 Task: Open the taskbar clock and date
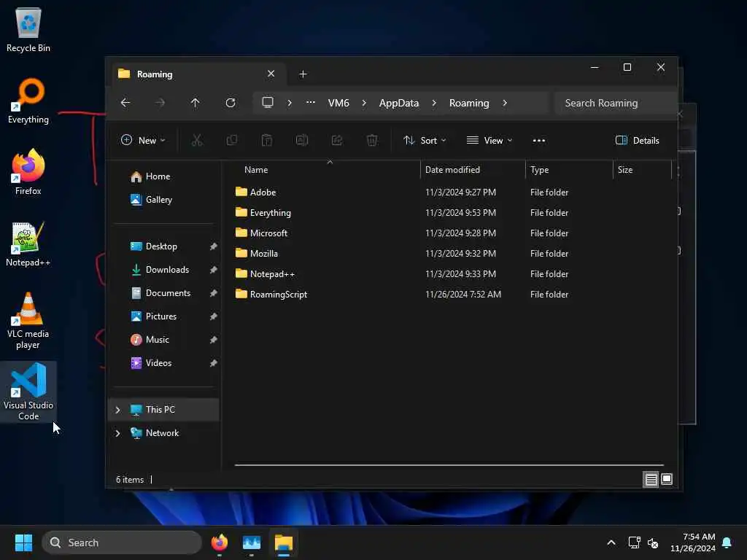(693, 542)
